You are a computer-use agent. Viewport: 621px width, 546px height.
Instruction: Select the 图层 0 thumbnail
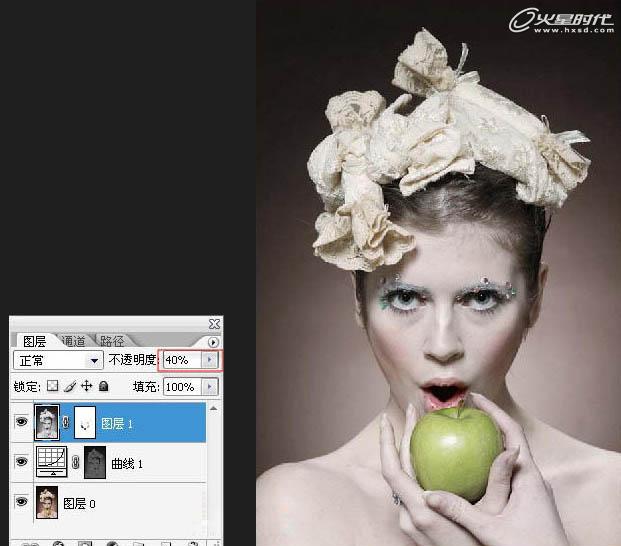click(x=47, y=502)
